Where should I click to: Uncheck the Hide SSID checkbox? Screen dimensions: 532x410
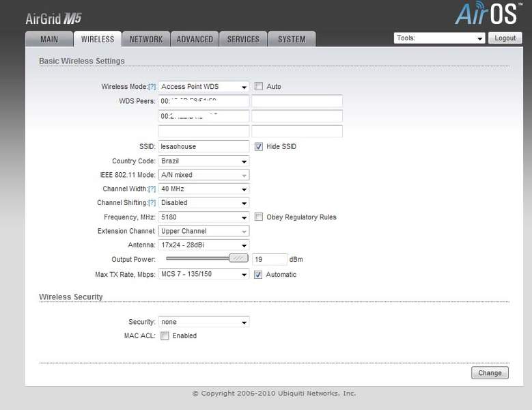[x=259, y=146]
